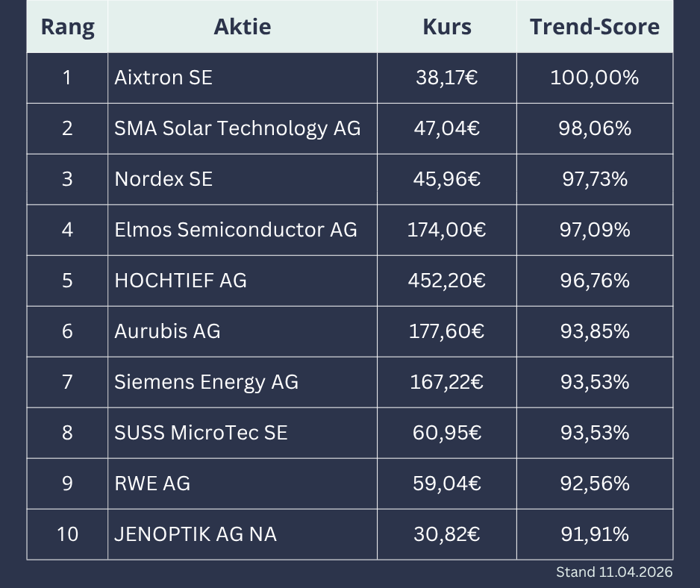Click the Nordex SE stock name
Image resolution: width=700 pixels, height=588 pixels.
click(x=163, y=179)
